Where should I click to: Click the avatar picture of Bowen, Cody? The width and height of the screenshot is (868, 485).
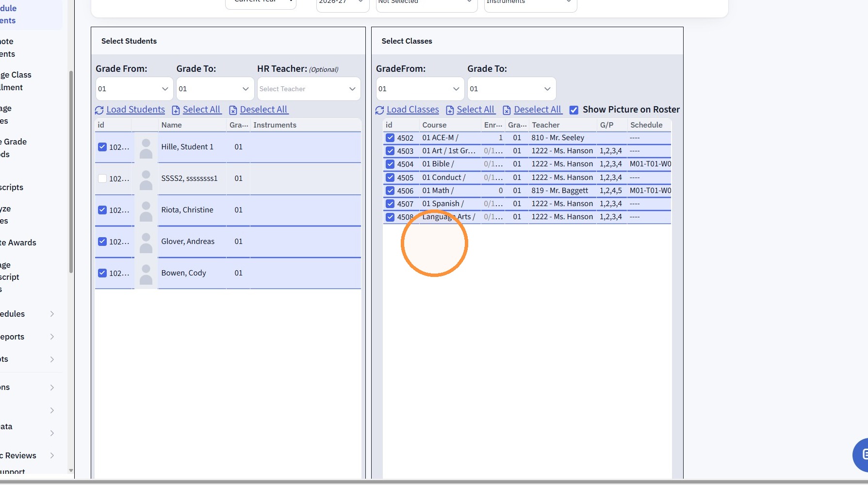pyautogui.click(x=146, y=274)
